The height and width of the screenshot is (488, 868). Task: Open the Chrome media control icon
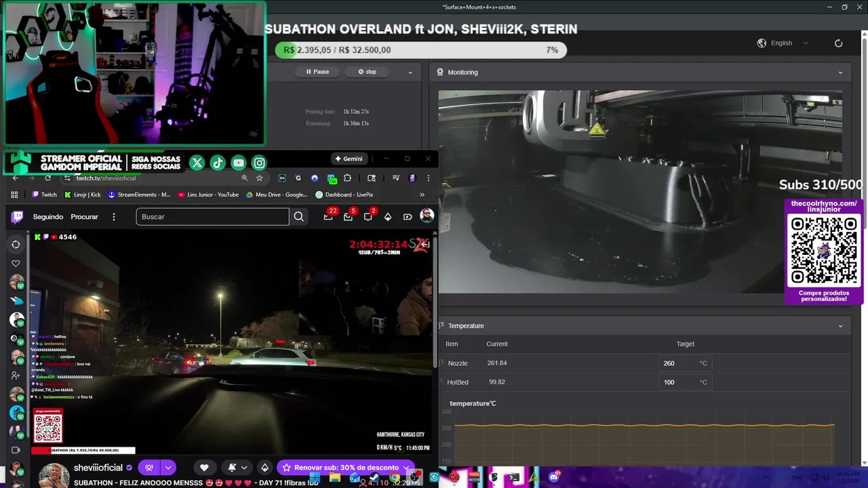coord(395,178)
